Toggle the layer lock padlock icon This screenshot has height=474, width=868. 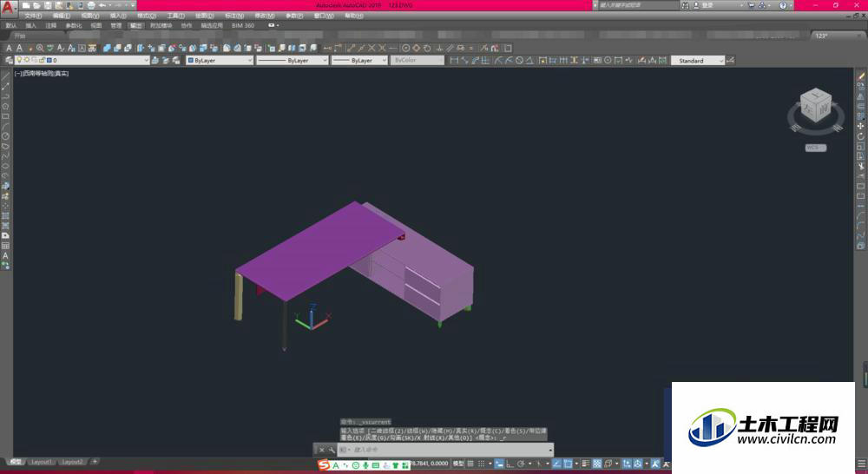tap(42, 60)
